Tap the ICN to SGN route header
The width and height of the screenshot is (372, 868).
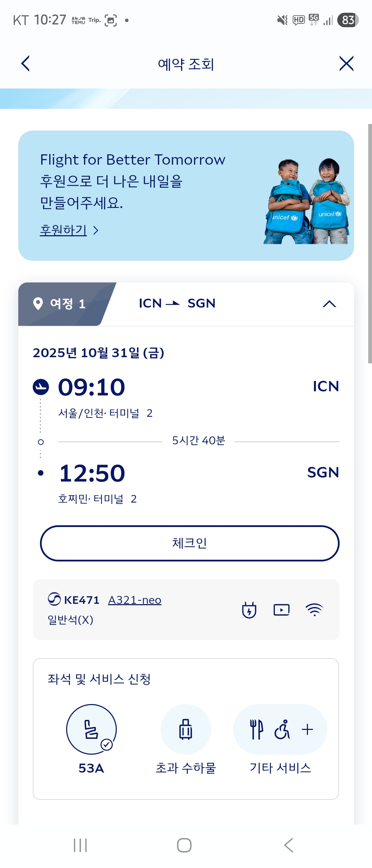click(177, 303)
